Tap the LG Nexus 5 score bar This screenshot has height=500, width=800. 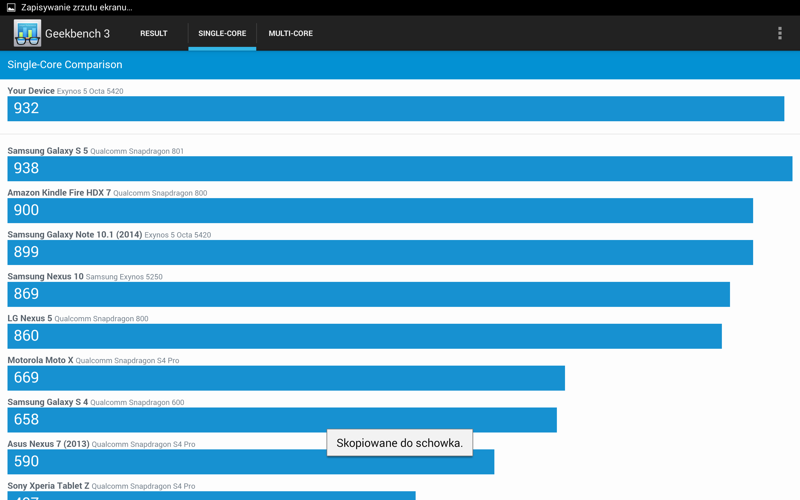(364, 336)
